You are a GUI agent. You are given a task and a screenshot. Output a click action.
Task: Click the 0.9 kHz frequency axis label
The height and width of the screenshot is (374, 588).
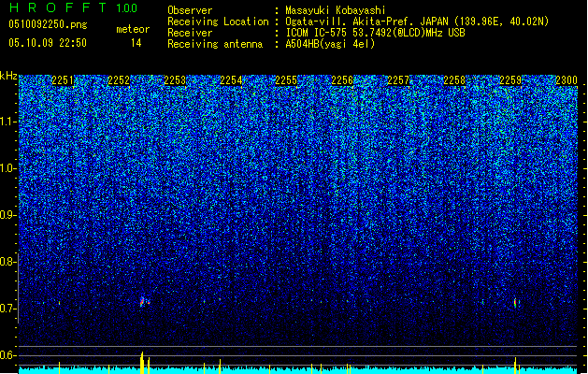[7, 215]
